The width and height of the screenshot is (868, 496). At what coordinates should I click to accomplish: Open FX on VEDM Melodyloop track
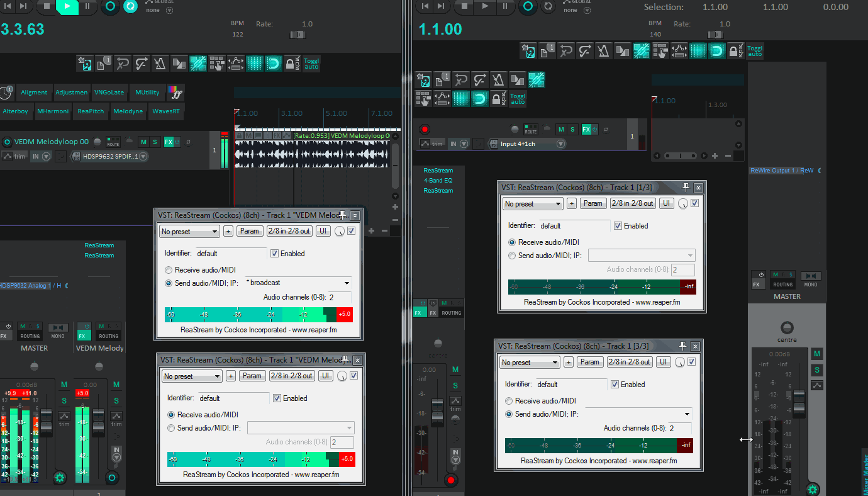click(x=169, y=142)
